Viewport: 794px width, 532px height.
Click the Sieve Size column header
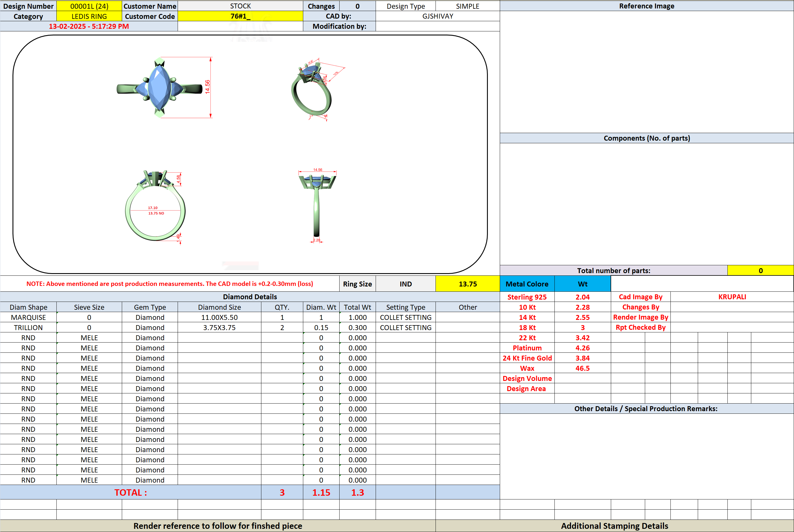[89, 307]
